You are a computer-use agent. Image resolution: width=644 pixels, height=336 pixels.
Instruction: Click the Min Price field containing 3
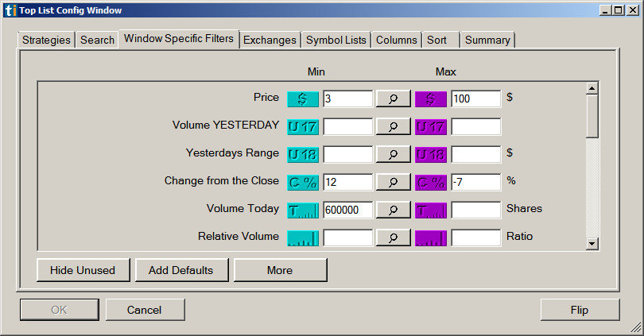[x=347, y=98]
